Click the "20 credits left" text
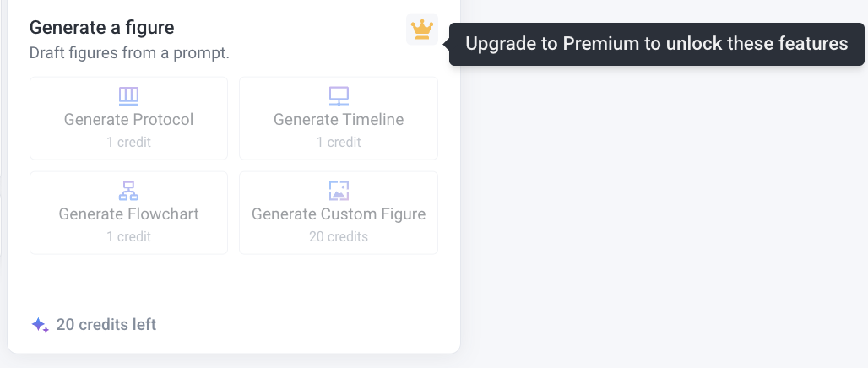This screenshot has width=868, height=368. coord(106,325)
